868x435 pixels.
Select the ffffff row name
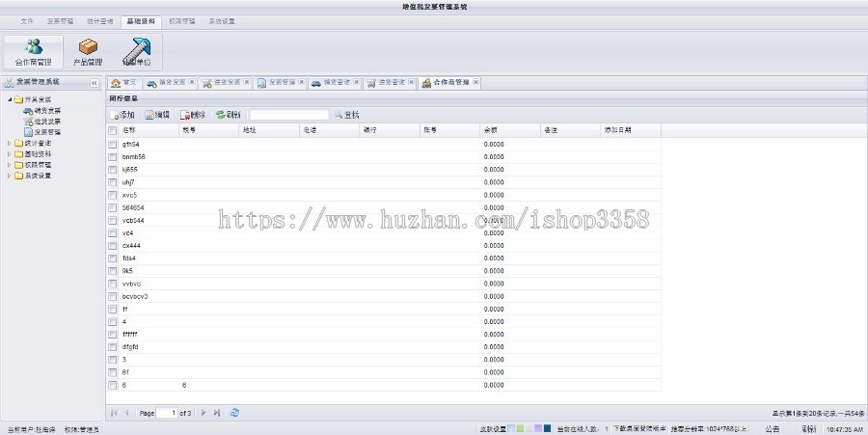129,335
